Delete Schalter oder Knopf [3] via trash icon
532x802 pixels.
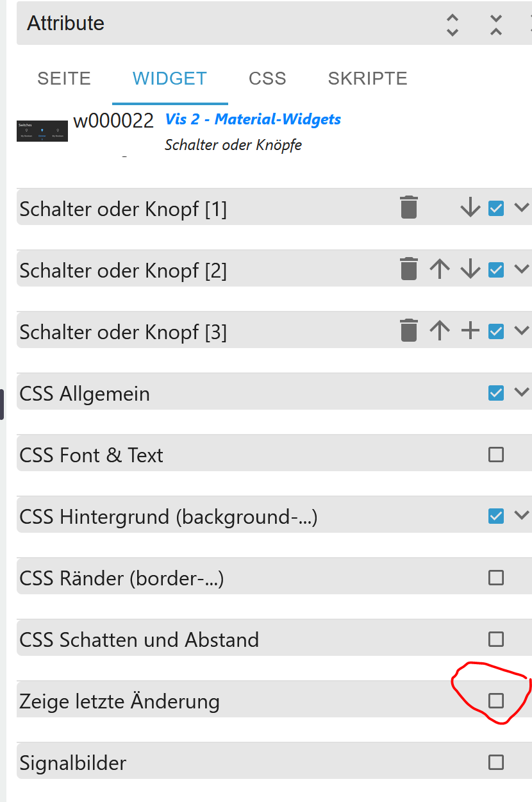coord(409,331)
